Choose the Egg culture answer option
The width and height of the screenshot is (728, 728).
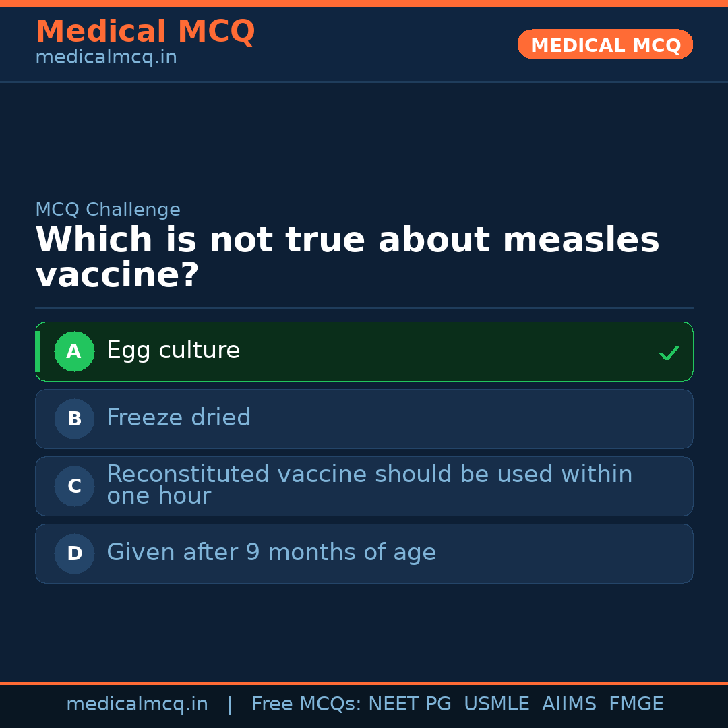[364, 351]
